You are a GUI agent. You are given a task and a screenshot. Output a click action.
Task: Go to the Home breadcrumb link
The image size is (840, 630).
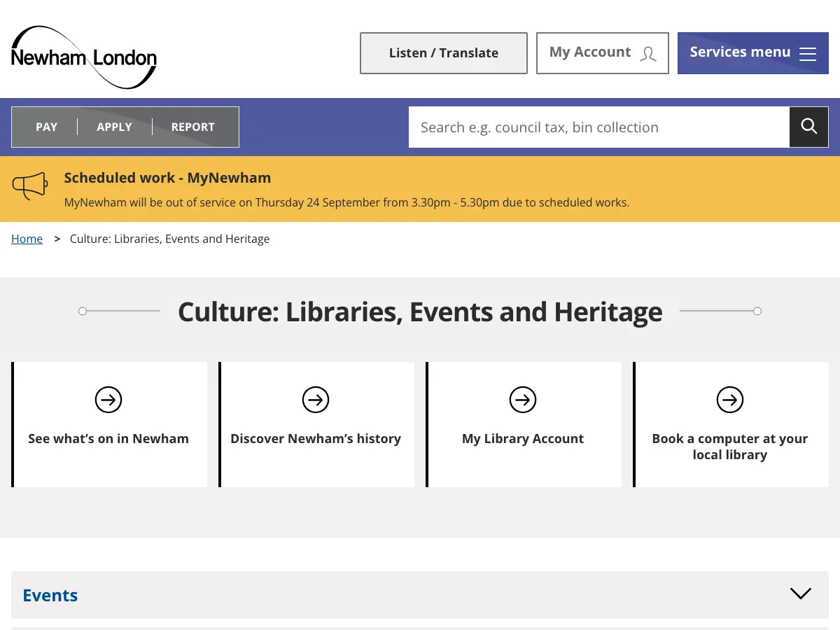click(27, 239)
